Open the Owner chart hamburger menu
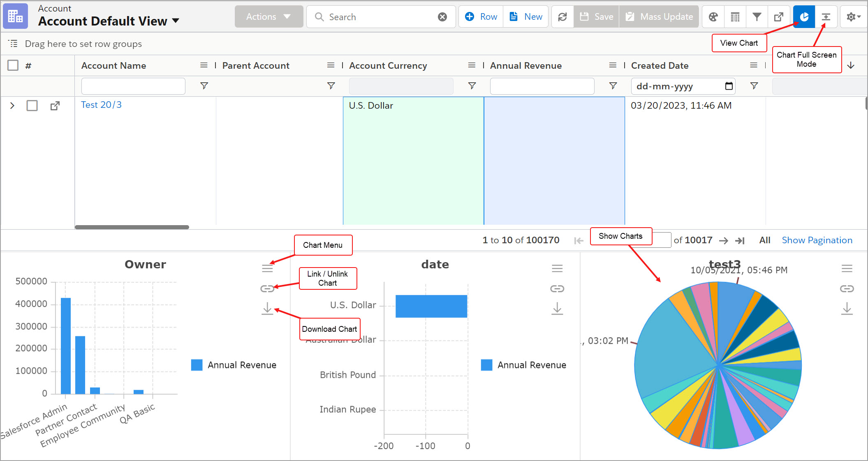 267,269
